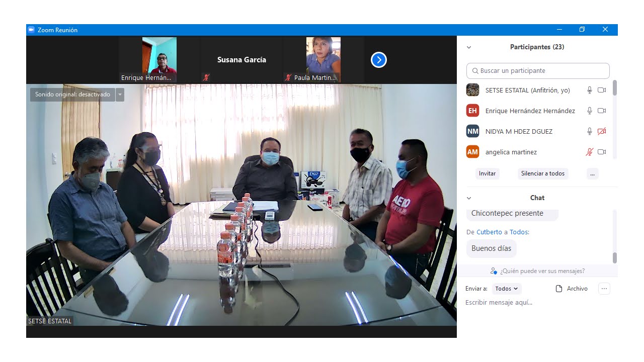Click the NM avatar for NIDYA M HDEZ DGUEZ

pyautogui.click(x=472, y=131)
